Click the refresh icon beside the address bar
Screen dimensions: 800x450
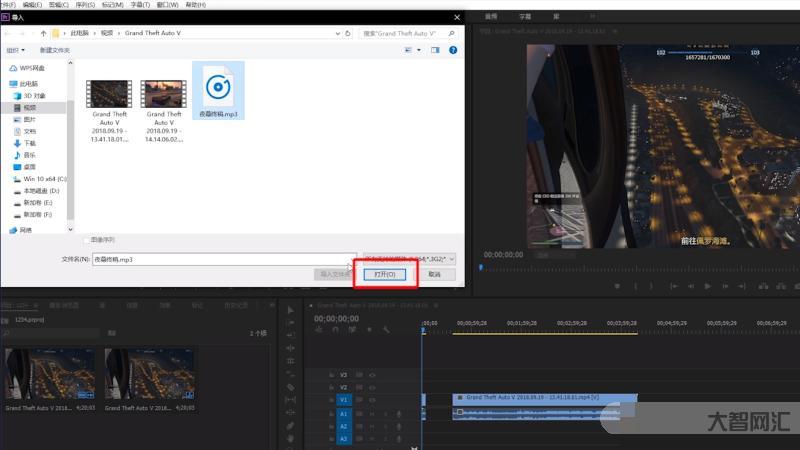[x=348, y=33]
